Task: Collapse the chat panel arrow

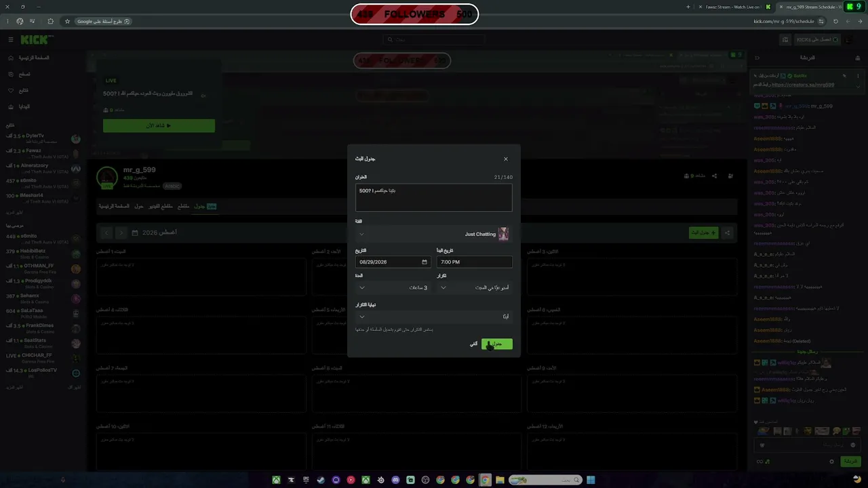Action: pyautogui.click(x=757, y=58)
